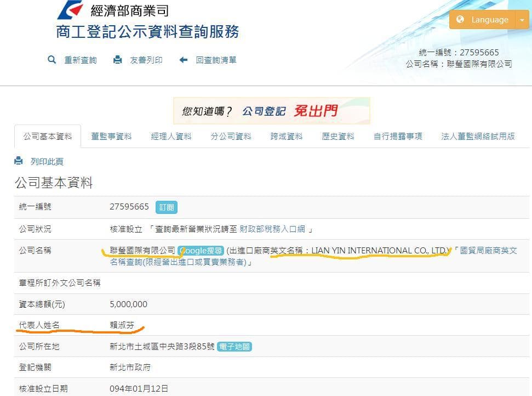Click the capital amount 5,000,000

128,304
